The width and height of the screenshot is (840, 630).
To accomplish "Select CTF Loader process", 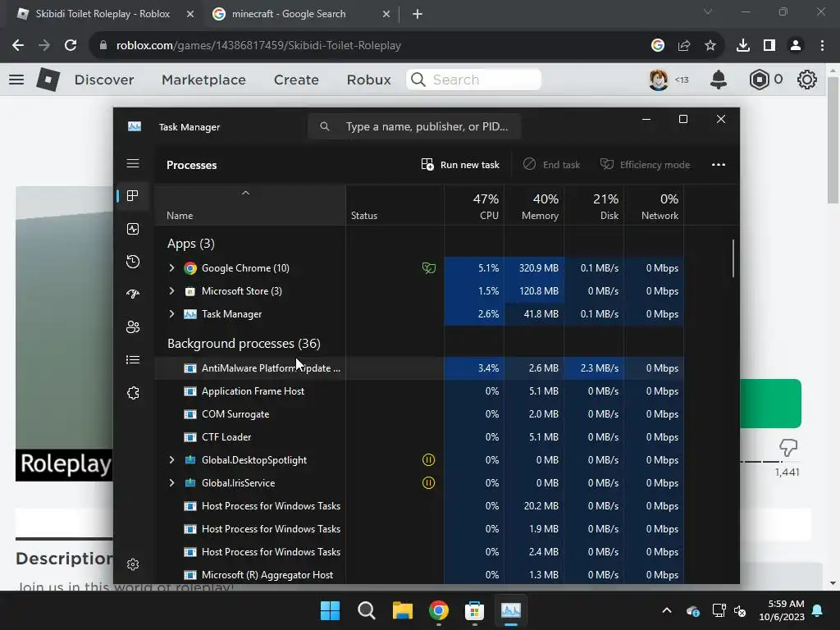I will (x=419, y=437).
